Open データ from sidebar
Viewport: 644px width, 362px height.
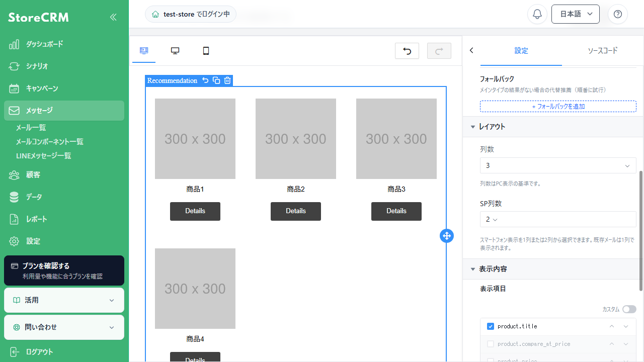click(x=64, y=197)
